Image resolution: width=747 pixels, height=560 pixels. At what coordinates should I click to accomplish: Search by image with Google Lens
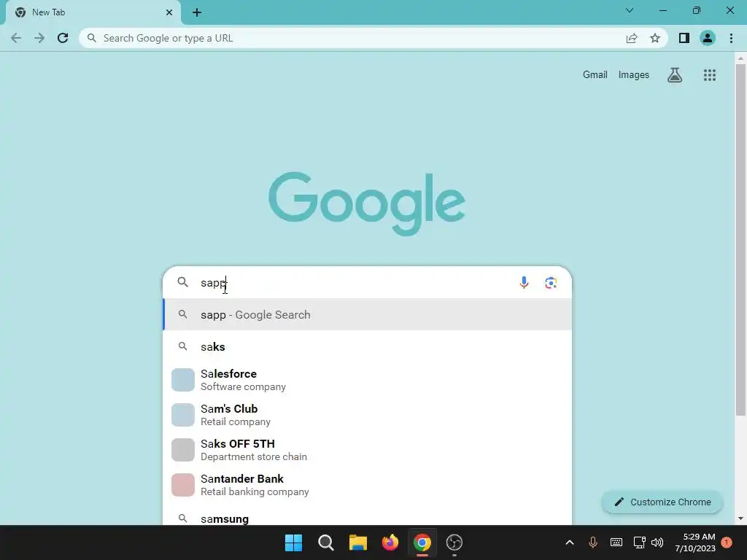[551, 282]
